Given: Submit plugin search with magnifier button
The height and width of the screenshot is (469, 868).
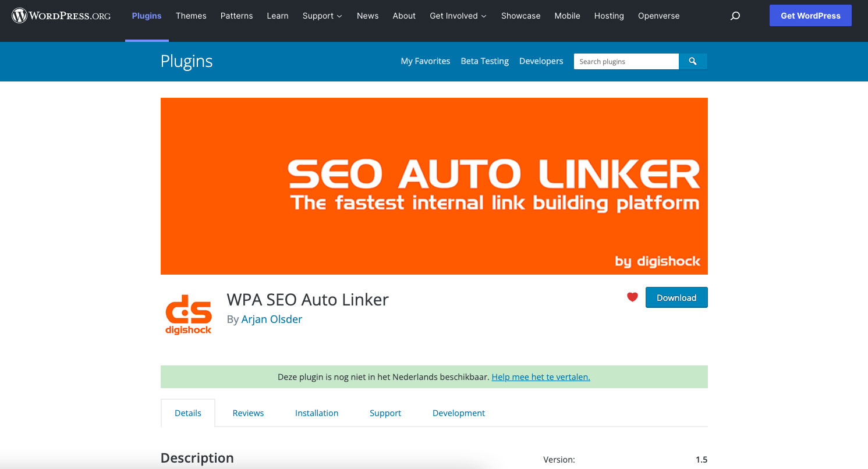Looking at the screenshot, I should pyautogui.click(x=693, y=61).
